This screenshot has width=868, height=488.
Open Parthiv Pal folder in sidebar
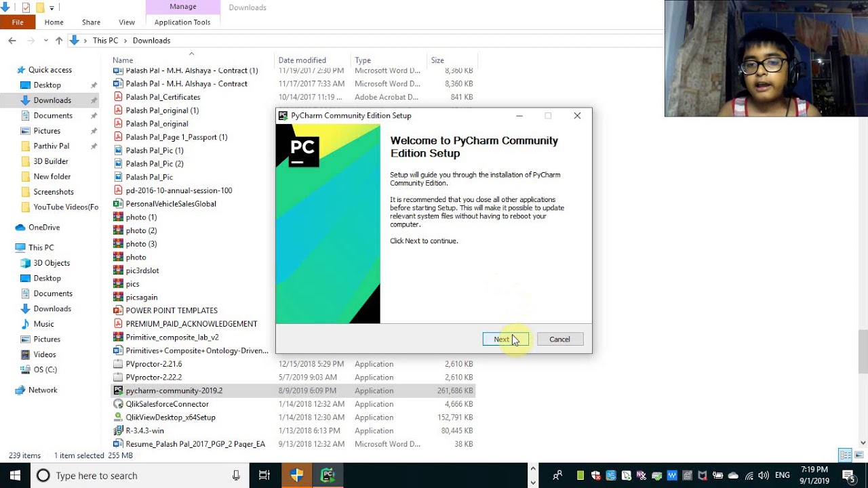click(51, 146)
